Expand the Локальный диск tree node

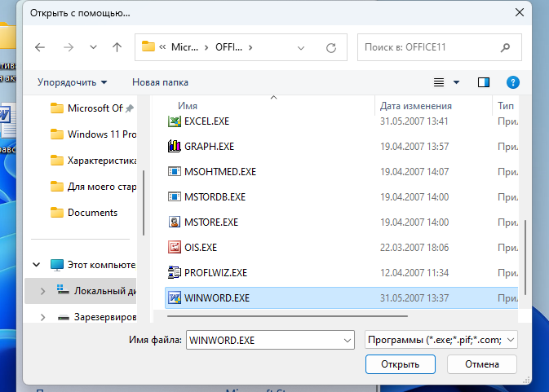coord(42,291)
